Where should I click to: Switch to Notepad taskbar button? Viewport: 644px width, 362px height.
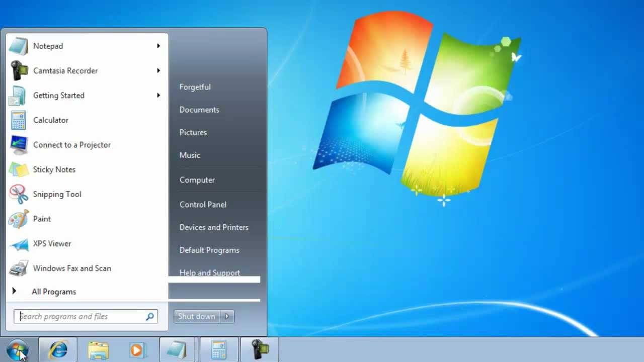tap(178, 350)
